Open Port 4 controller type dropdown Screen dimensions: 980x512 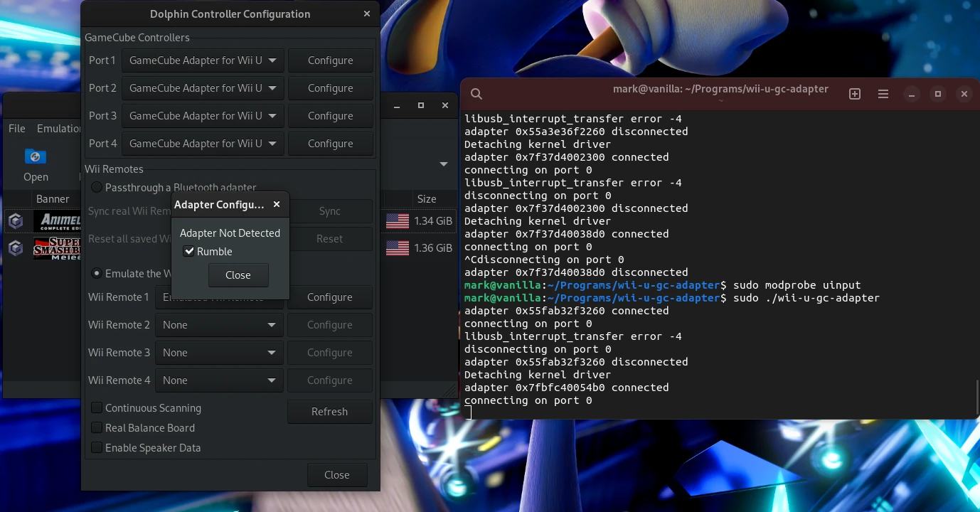click(203, 144)
